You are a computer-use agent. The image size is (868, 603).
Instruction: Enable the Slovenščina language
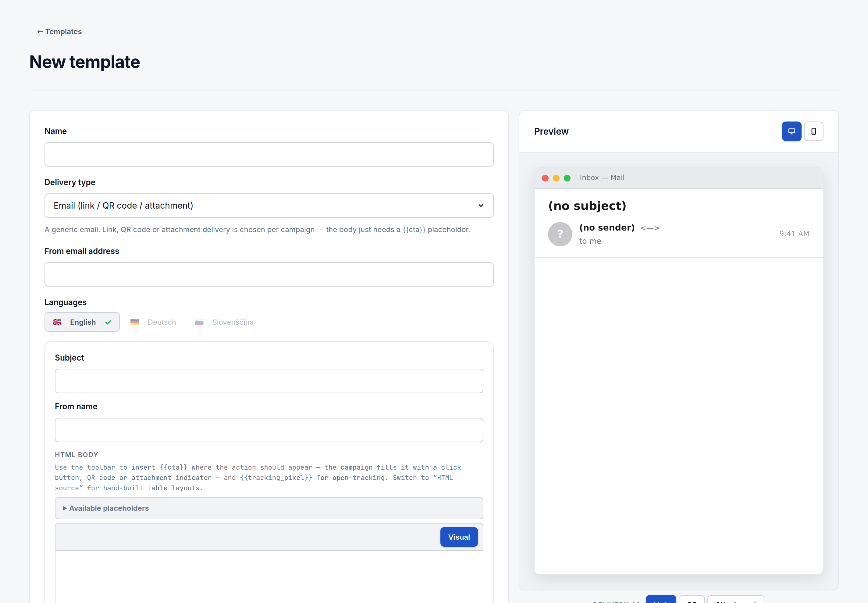tap(224, 322)
